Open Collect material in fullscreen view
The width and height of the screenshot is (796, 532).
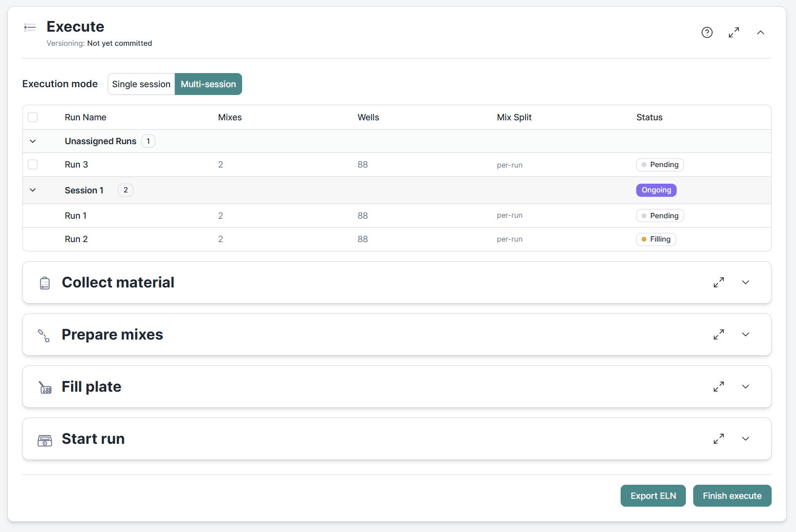(x=719, y=282)
